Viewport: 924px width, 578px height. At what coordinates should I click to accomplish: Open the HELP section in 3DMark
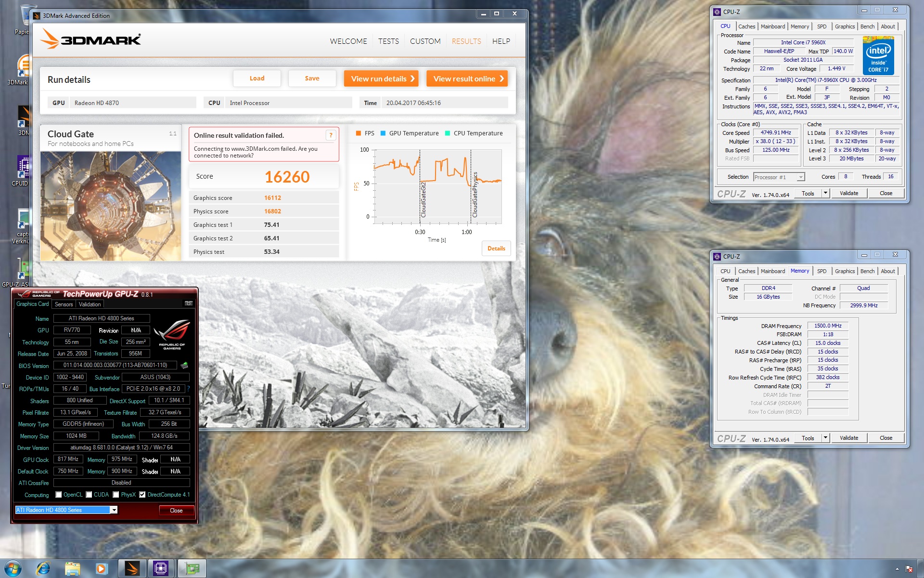click(501, 41)
